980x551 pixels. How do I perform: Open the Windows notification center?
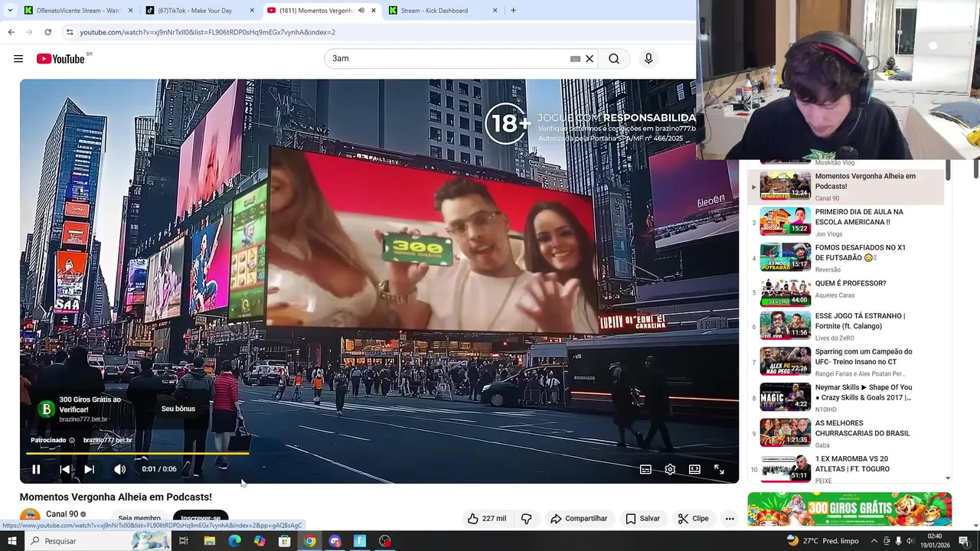click(x=965, y=541)
